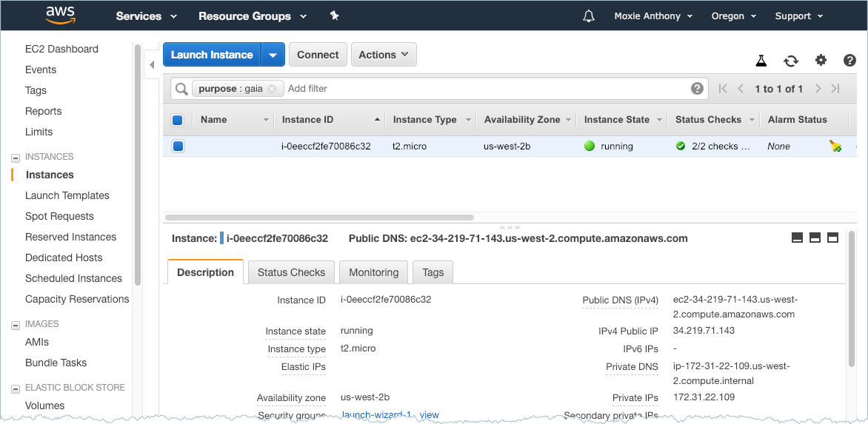Click the Add filter input field
Image resolution: width=868 pixels, height=424 pixels.
[487, 89]
